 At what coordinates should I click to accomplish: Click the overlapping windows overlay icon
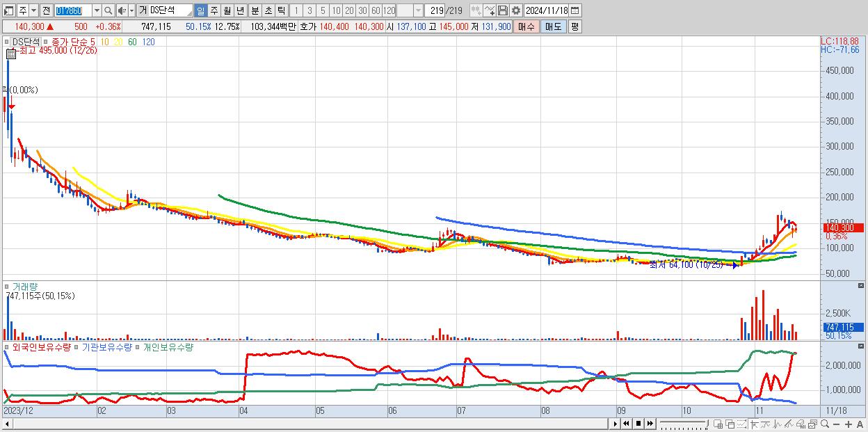tap(730, 424)
